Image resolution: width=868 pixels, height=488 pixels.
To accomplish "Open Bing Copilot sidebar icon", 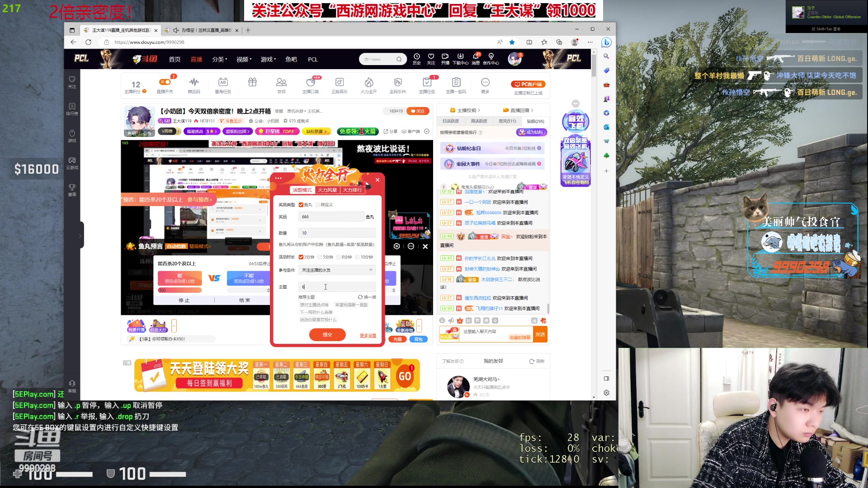I will 606,42.
